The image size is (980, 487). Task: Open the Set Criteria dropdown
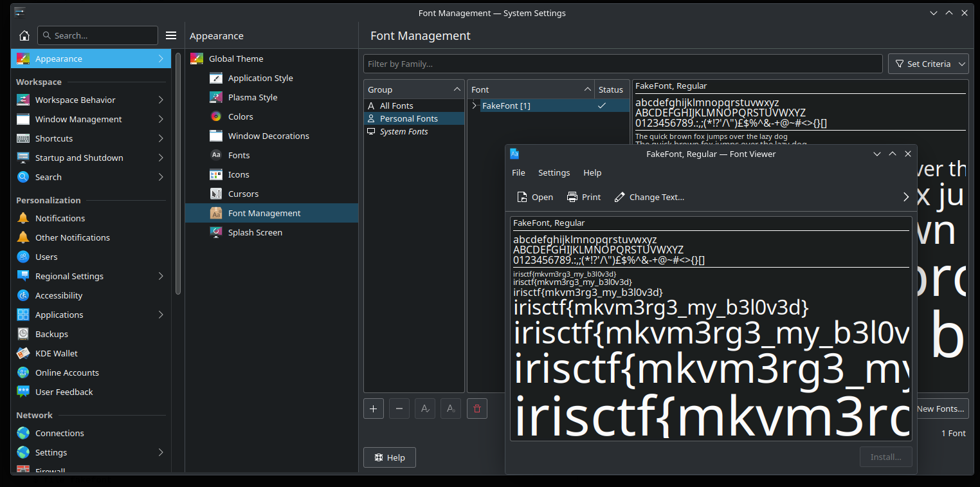coord(929,64)
